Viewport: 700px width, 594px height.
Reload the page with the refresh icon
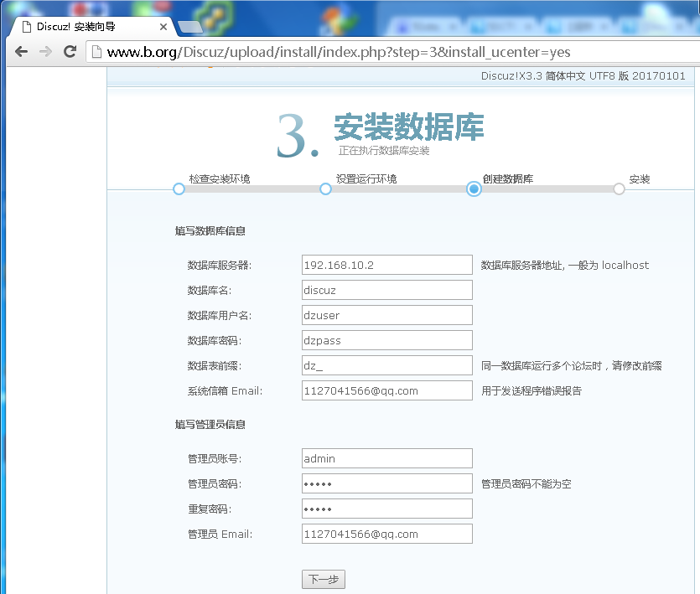tap(70, 52)
